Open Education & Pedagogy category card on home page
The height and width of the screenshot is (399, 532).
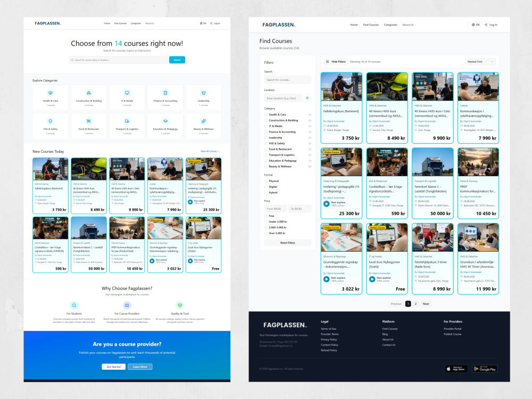click(x=165, y=126)
